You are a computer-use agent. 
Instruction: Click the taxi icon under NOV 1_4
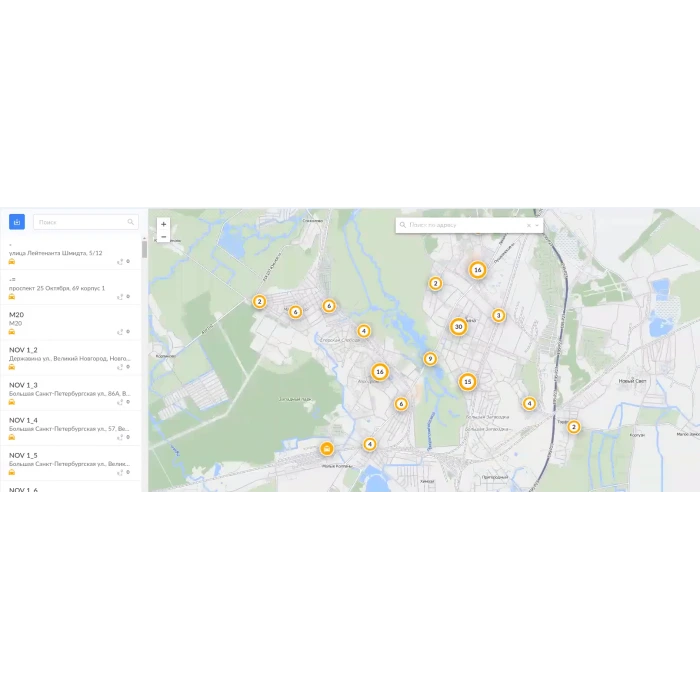(12, 437)
